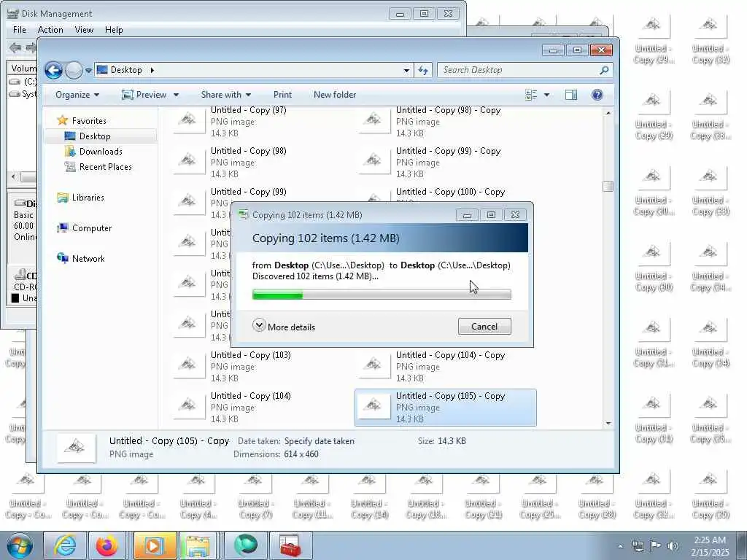Show hidden tray icons arrow
Screen dimensions: 747x560
(x=620, y=546)
